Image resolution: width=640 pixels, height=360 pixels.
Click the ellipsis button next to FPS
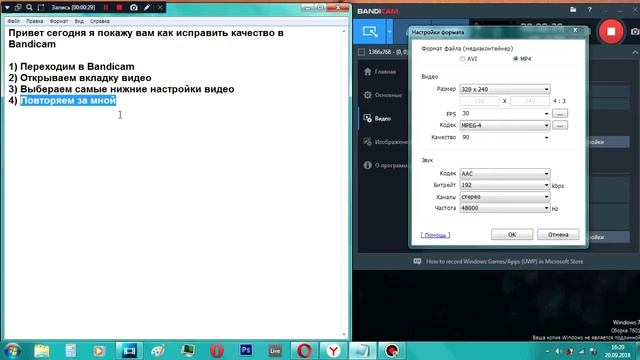click(x=560, y=113)
